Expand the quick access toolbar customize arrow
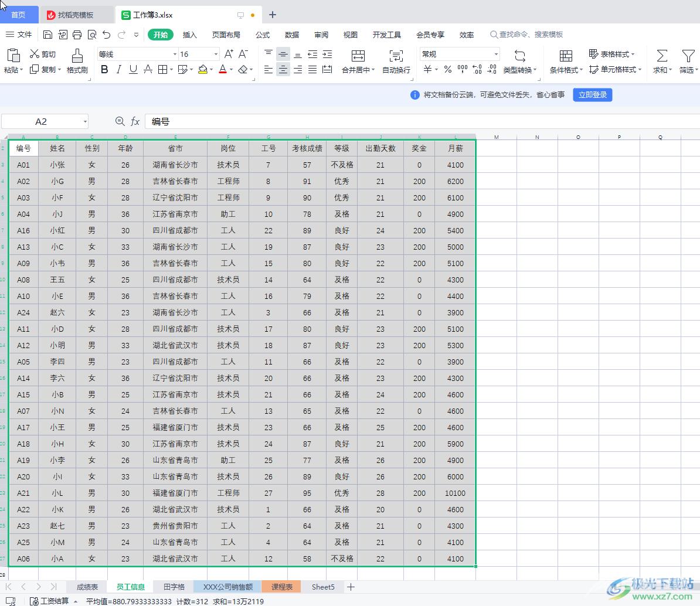700x606 pixels. click(136, 35)
